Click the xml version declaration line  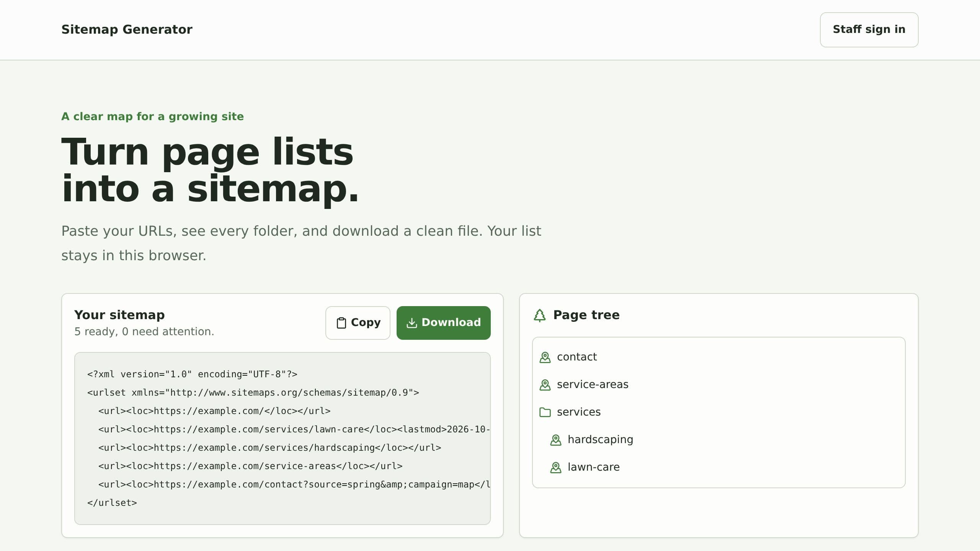[x=192, y=374]
